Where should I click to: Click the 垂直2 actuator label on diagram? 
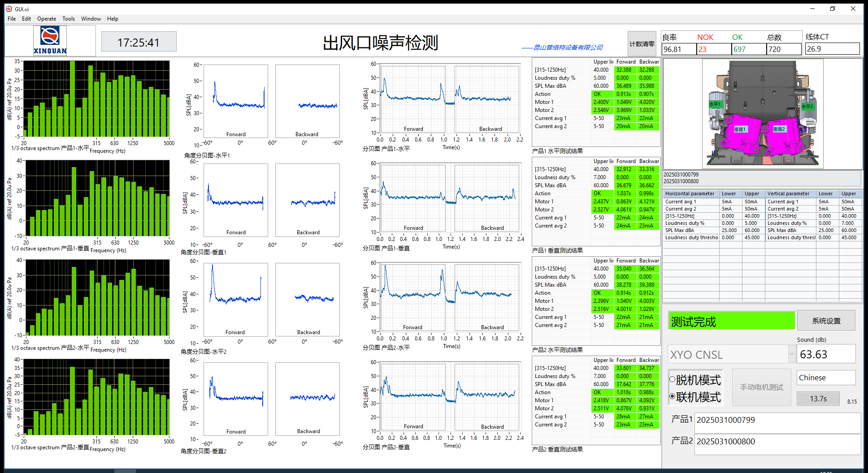[x=779, y=129]
